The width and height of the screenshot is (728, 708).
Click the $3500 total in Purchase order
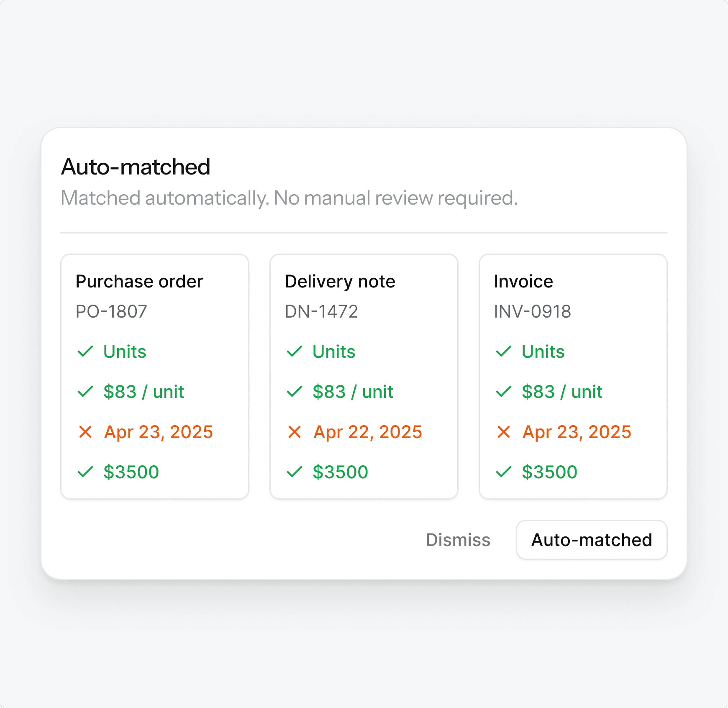[131, 472]
